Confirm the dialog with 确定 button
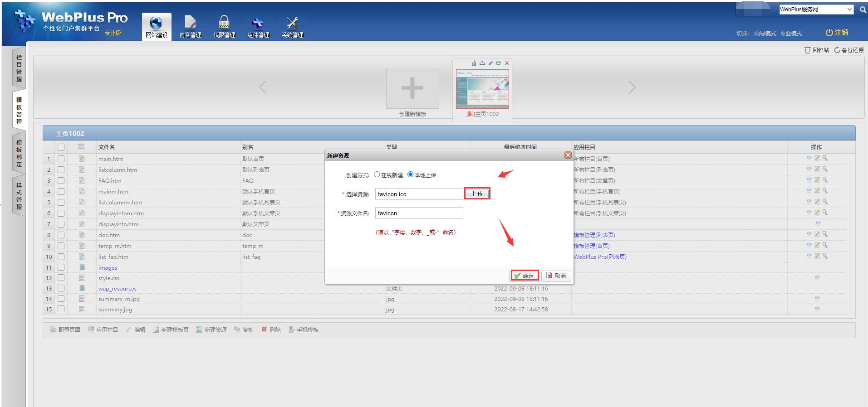868x407 pixels. pyautogui.click(x=525, y=276)
